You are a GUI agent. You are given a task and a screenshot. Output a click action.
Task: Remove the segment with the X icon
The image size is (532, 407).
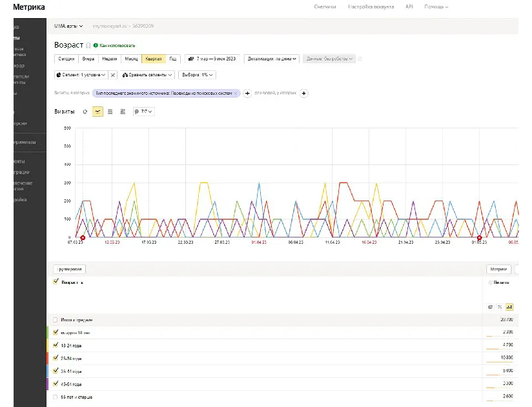pos(112,75)
